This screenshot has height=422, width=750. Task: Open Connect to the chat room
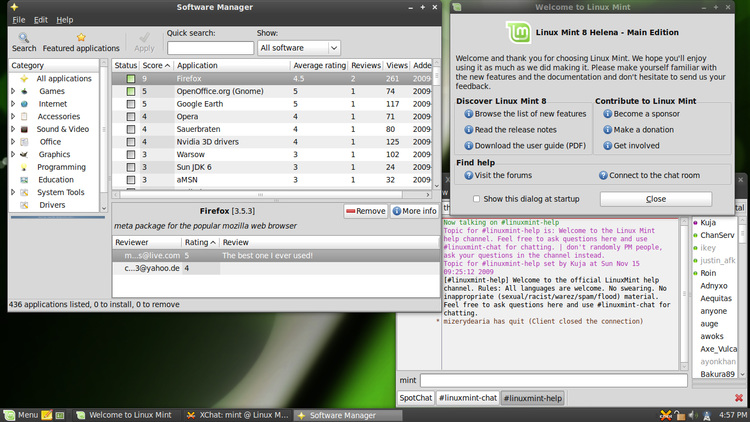point(649,175)
